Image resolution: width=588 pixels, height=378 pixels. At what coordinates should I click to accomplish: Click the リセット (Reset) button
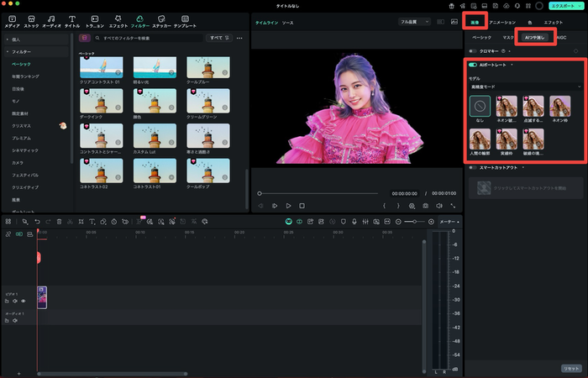(571, 368)
